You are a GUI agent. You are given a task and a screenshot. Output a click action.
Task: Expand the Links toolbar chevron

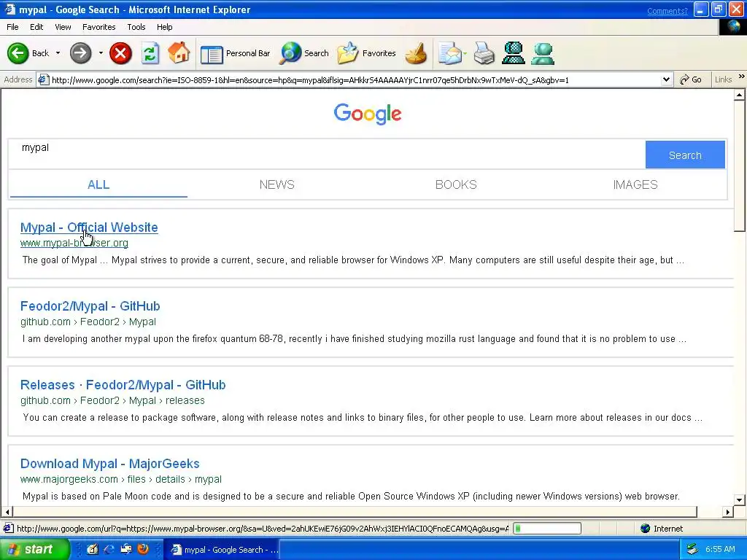coord(741,77)
